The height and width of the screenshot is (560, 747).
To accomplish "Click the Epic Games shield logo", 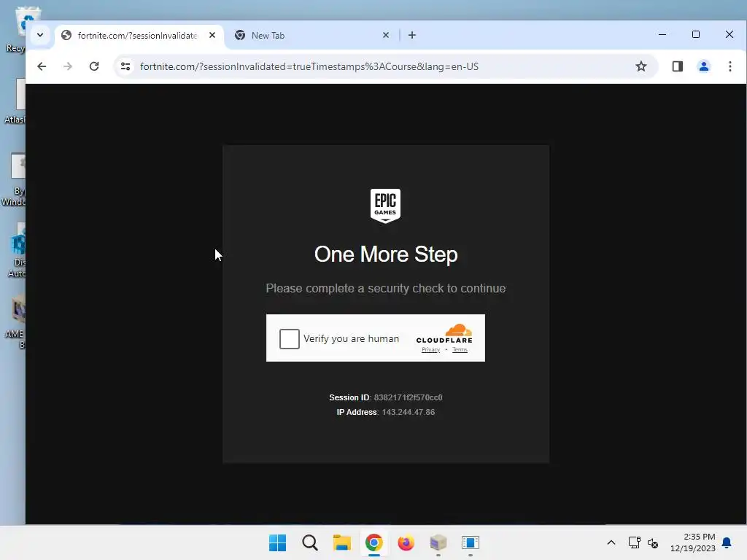I will pyautogui.click(x=385, y=206).
